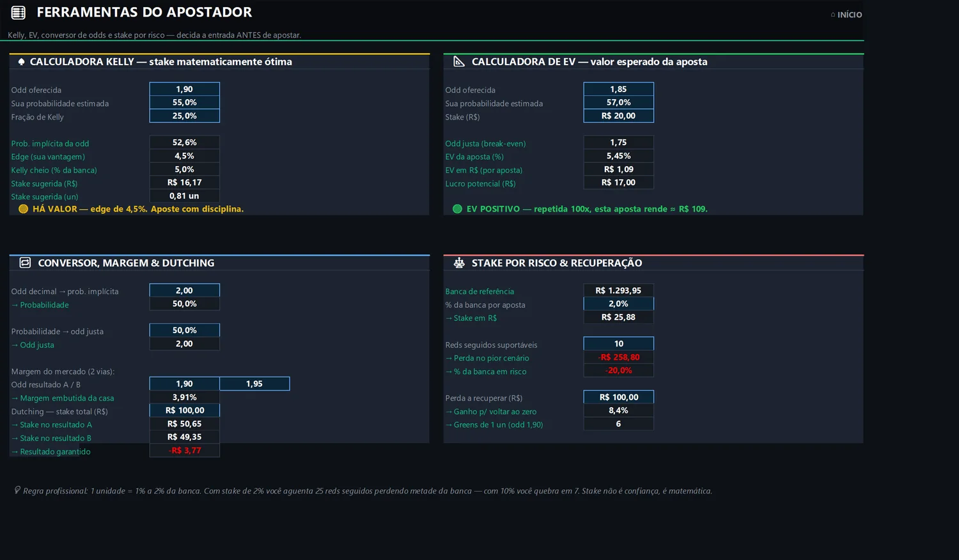Click EV da aposta value 5,45%
This screenshot has width=959, height=560.
tap(619, 156)
